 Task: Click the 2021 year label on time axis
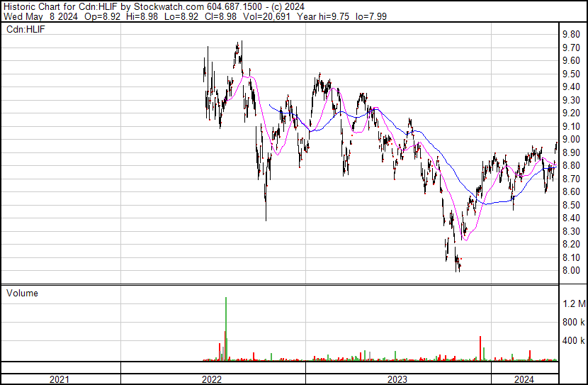[x=60, y=379]
